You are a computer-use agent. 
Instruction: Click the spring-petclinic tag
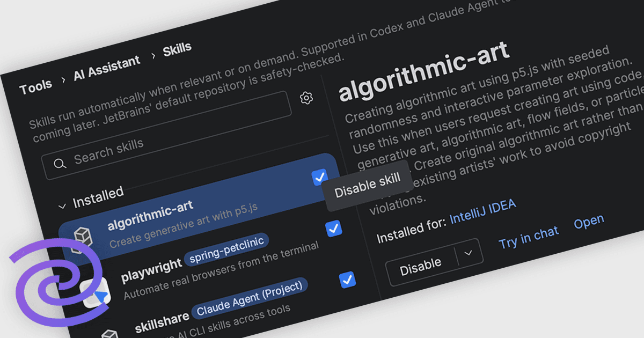[227, 249]
